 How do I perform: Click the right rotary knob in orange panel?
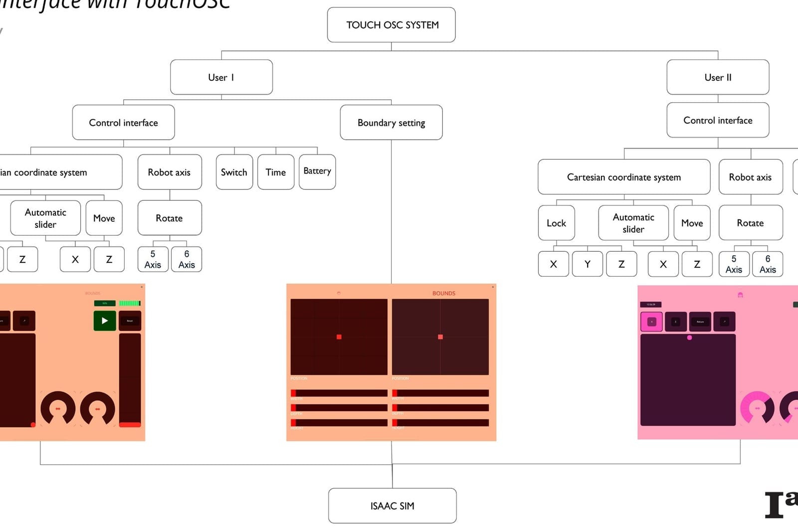(98, 408)
